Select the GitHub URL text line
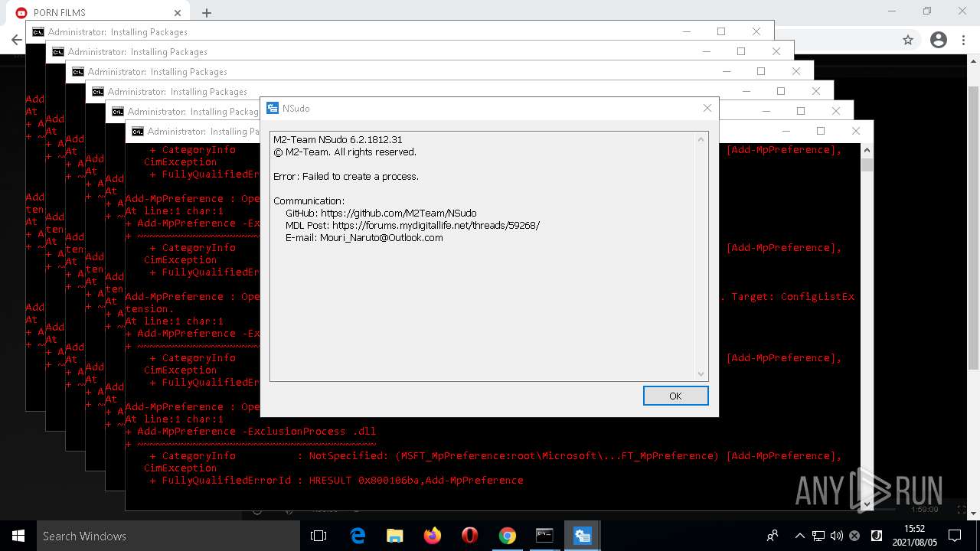This screenshot has width=980, height=551. [x=381, y=213]
